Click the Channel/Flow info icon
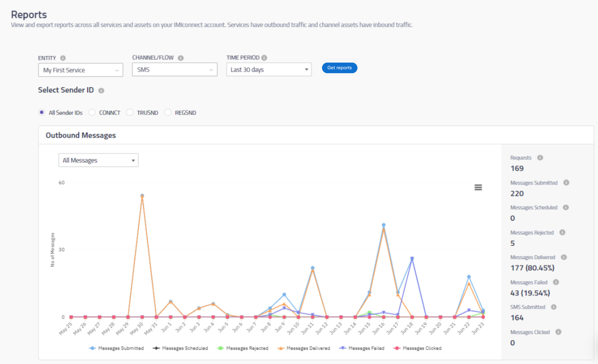598x364 pixels. (x=181, y=58)
